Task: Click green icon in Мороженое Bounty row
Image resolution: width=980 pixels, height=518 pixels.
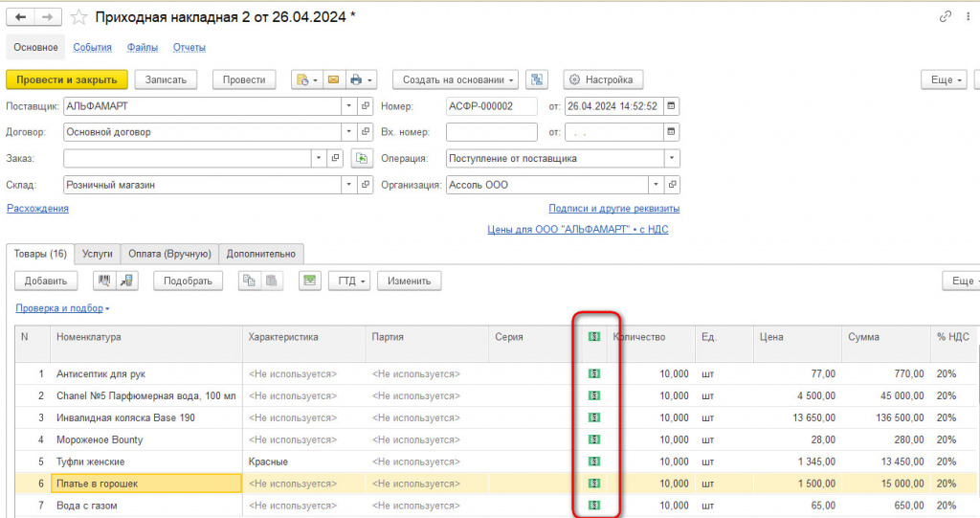Action: pyautogui.click(x=593, y=439)
